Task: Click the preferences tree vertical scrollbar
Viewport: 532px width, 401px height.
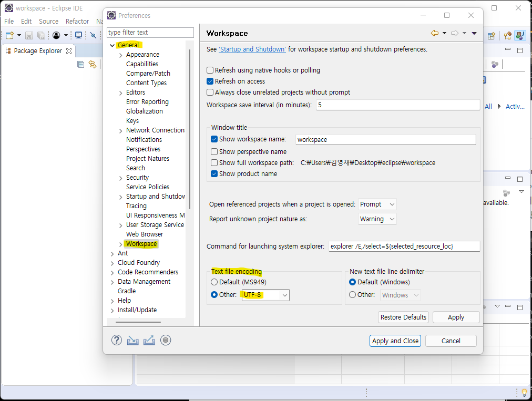Action: pos(190,129)
